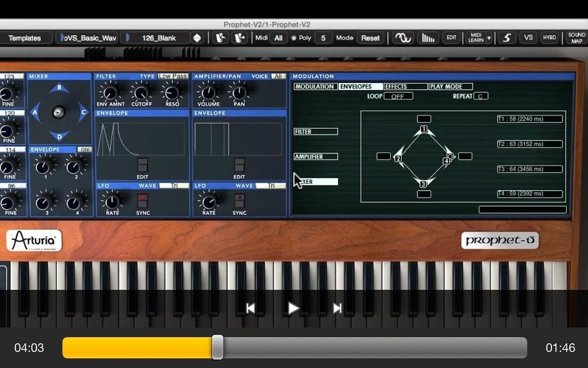The height and width of the screenshot is (368, 588).
Task: Click the Arturia logo badge
Action: pyautogui.click(x=34, y=241)
